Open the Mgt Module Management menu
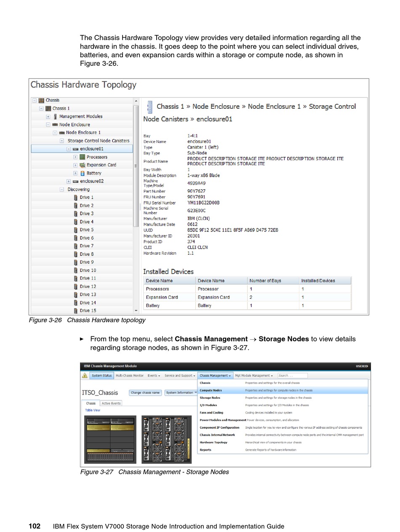Image resolution: width=400 pixels, height=532 pixels. (254, 376)
